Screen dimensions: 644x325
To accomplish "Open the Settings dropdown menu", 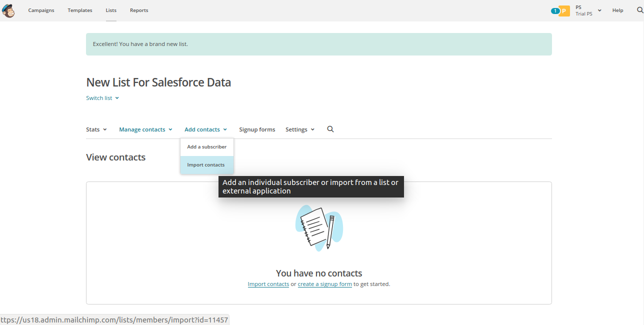I will click(300, 129).
